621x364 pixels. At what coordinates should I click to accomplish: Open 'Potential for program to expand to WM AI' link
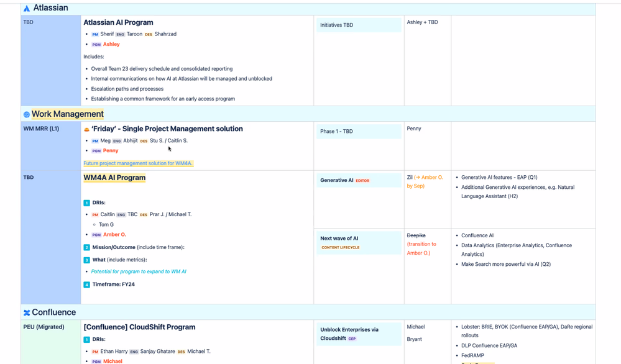139,271
